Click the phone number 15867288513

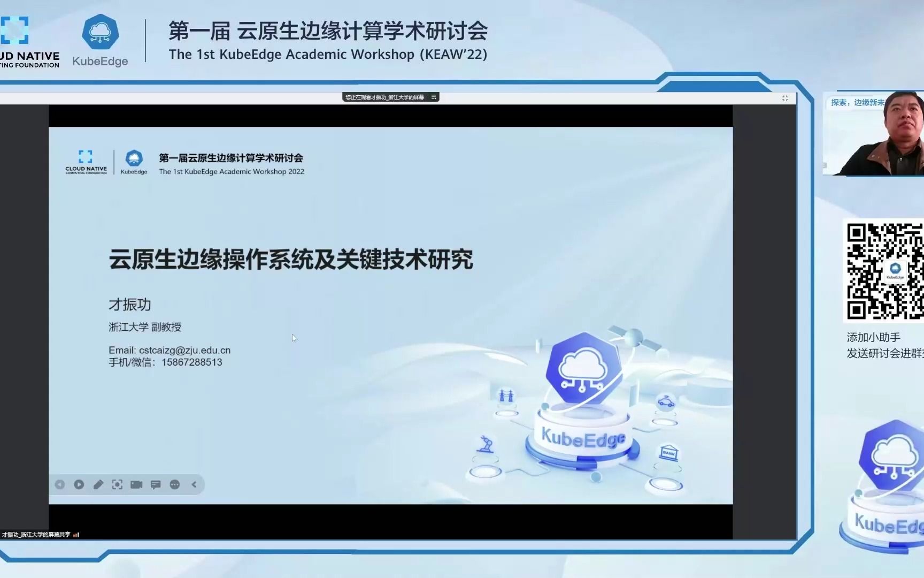(x=191, y=362)
